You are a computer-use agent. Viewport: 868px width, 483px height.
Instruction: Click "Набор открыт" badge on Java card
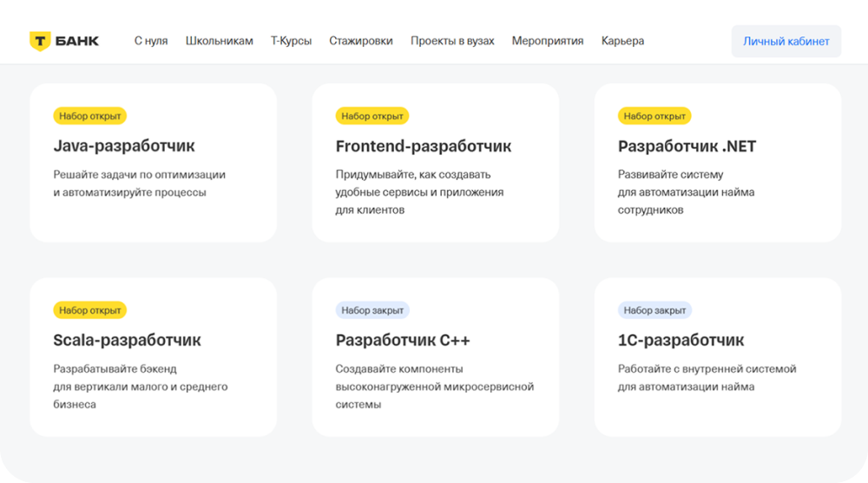click(x=89, y=116)
